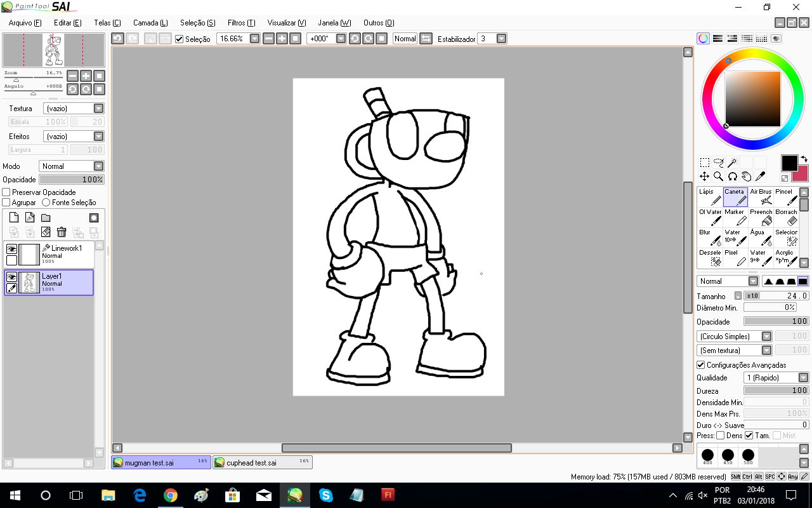Expand the Efeitos dropdown
The image size is (812, 508).
point(98,137)
